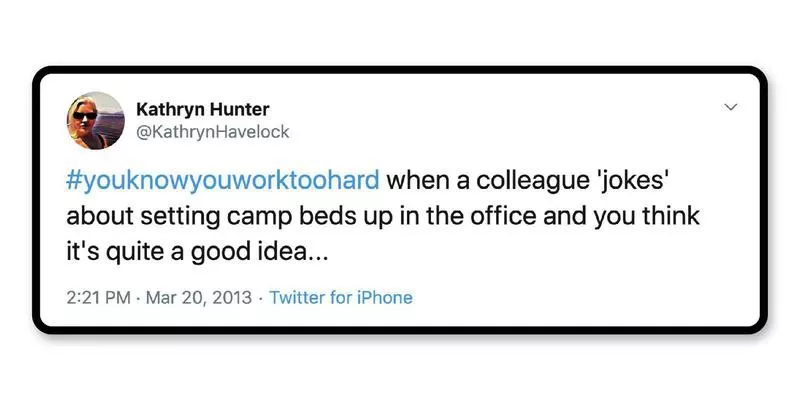This screenshot has width=800, height=400.
Task: Expand the tweet options chevron
Action: point(730,106)
